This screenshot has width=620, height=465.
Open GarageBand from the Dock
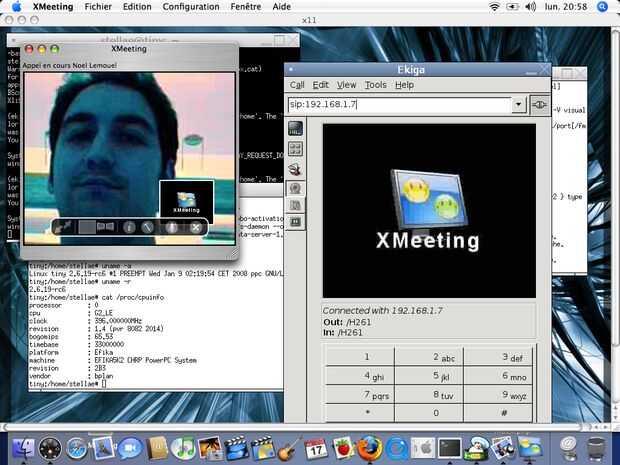click(289, 448)
